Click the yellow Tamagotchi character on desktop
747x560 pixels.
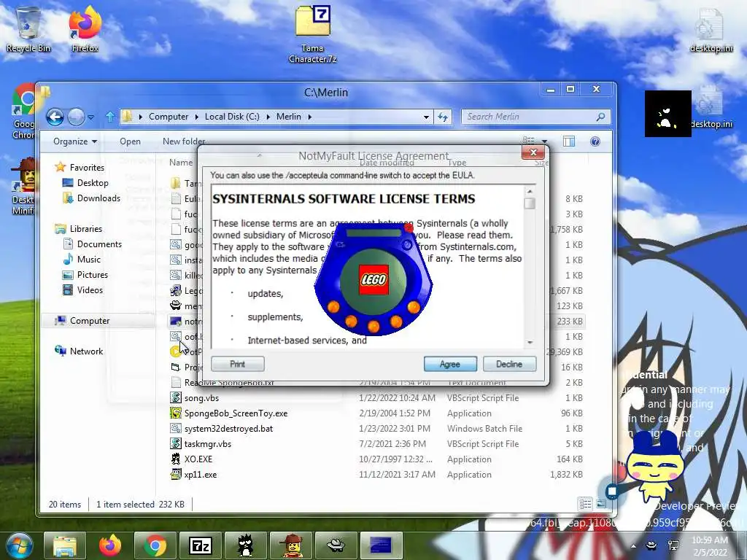click(x=656, y=467)
